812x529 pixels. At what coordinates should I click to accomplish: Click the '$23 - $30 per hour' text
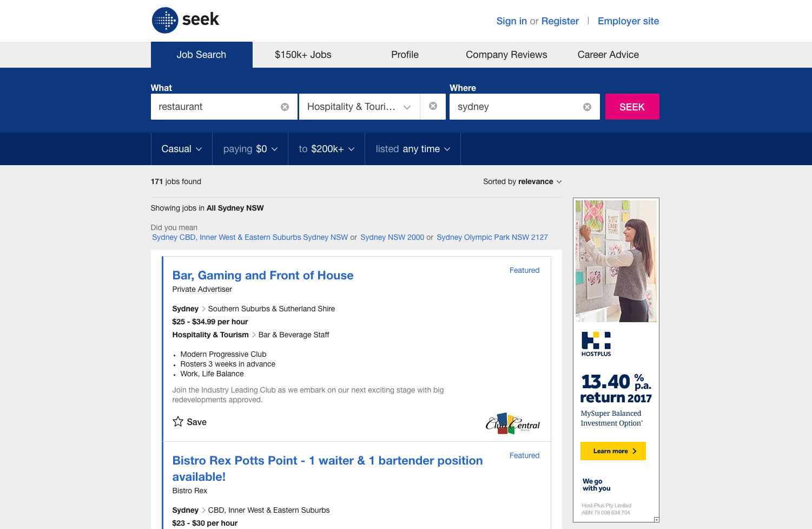[x=204, y=523]
